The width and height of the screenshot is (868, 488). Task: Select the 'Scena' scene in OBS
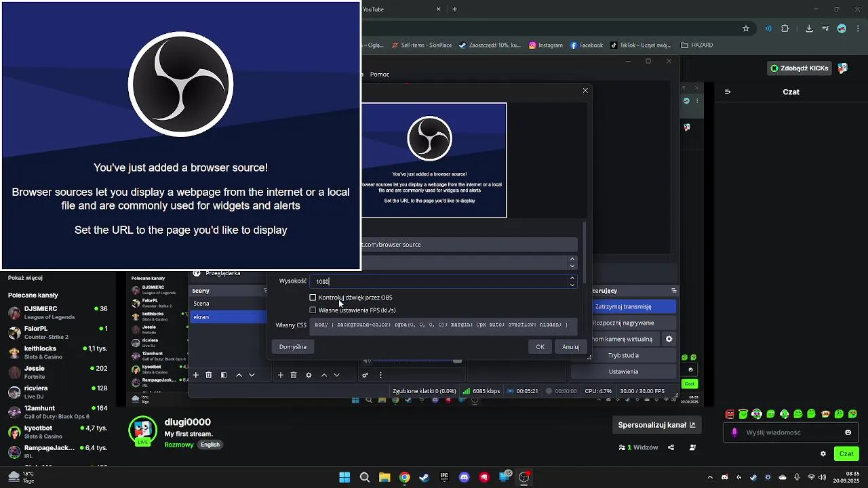229,304
